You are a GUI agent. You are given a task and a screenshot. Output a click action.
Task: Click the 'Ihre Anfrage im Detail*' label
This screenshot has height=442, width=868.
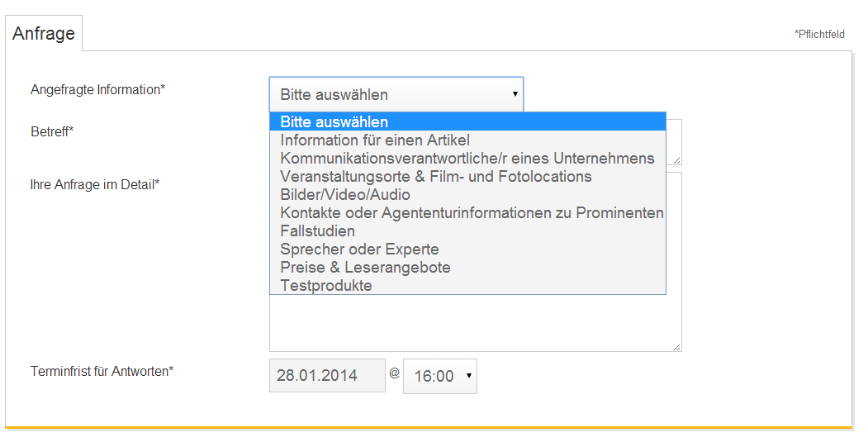(x=95, y=184)
